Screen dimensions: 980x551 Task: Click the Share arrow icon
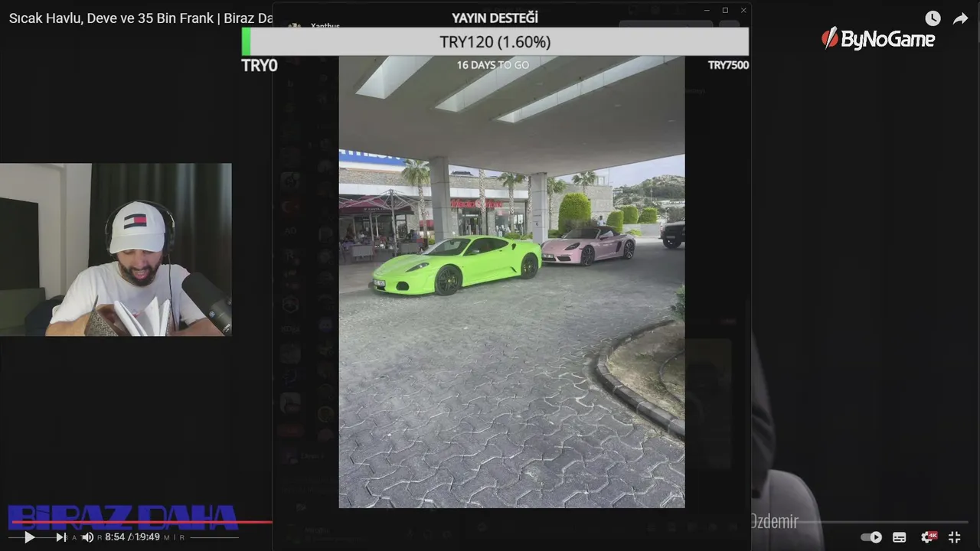click(x=961, y=18)
